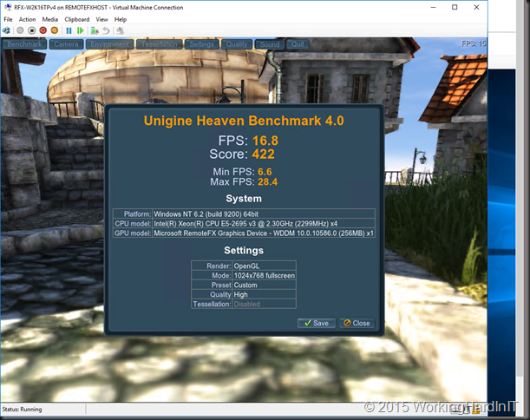
Task: Open the Environment options in Heaven
Action: (110, 44)
